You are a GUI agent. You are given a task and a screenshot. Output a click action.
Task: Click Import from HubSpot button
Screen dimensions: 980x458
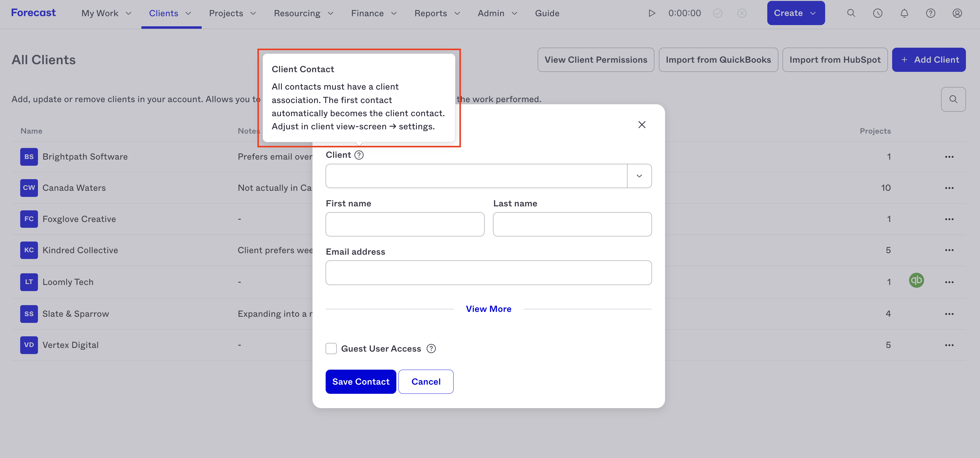835,60
